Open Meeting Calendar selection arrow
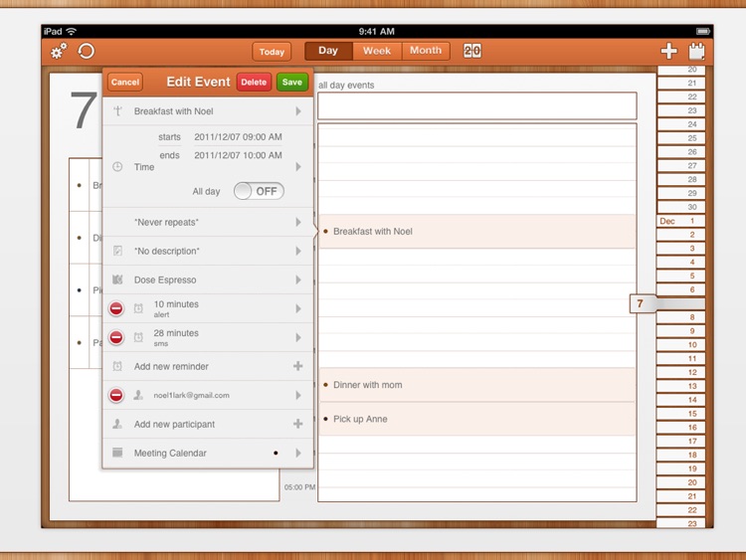Viewport: 746px width, 560px height. point(298,453)
